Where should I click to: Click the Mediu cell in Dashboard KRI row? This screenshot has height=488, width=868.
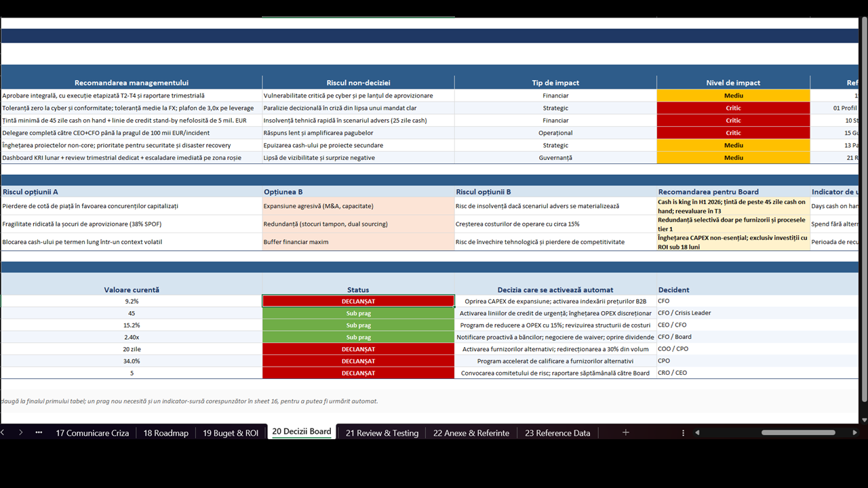pyautogui.click(x=733, y=157)
